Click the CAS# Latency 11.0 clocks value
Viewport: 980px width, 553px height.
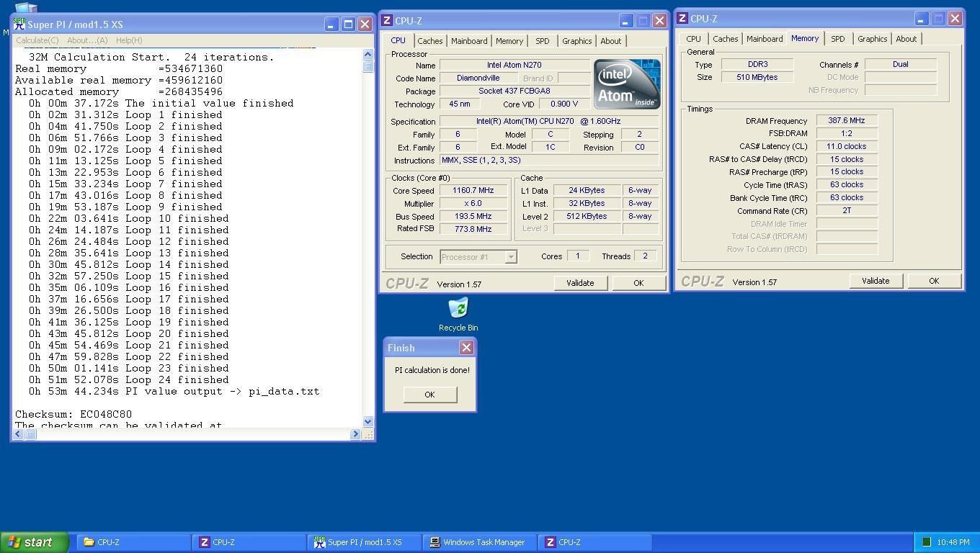coord(847,146)
